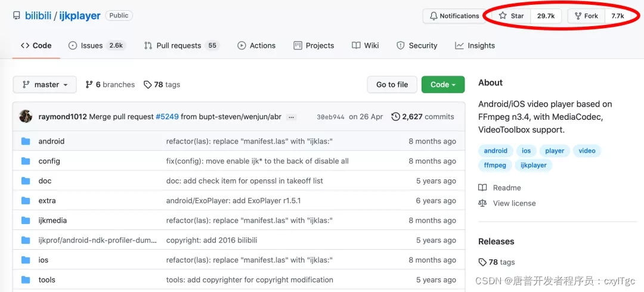Viewport: 644px width, 292px height.
Task: Click the tools folder icon
Action: [x=26, y=279]
